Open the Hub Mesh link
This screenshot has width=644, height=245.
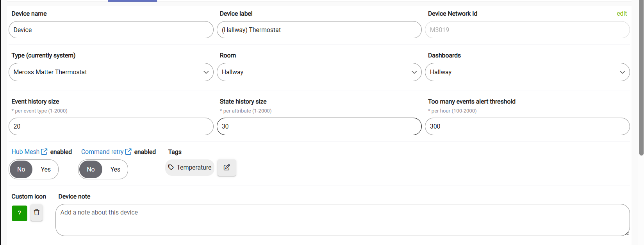25,152
